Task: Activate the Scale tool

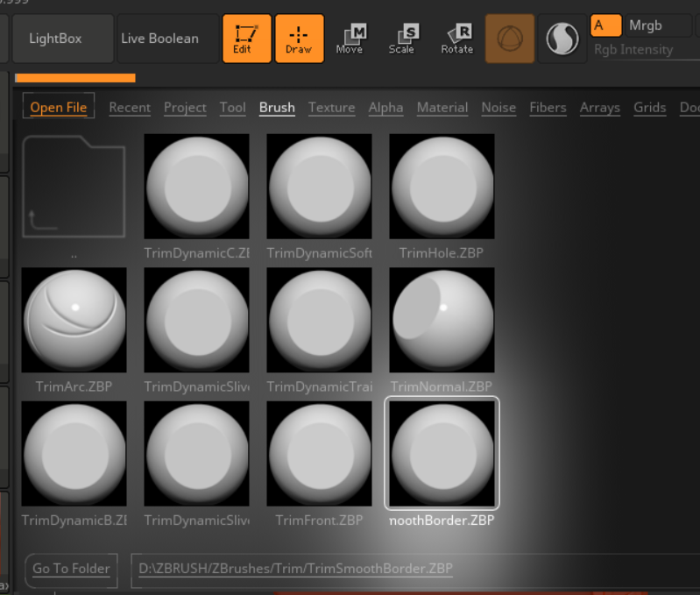Action: point(403,39)
